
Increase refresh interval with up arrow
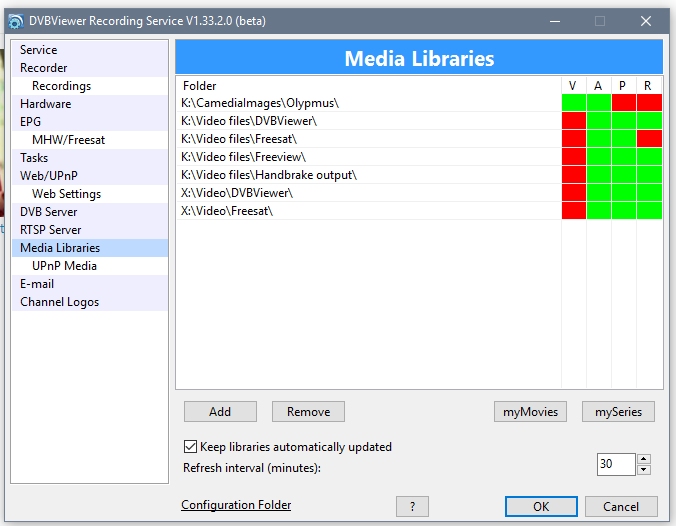point(644,459)
